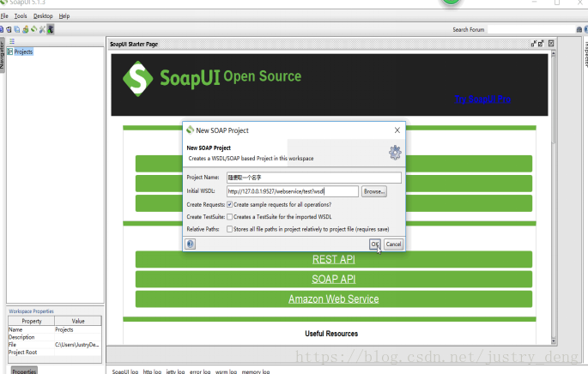The width and height of the screenshot is (588, 374).
Task: Click the Useful Resources heading
Action: coord(331,334)
